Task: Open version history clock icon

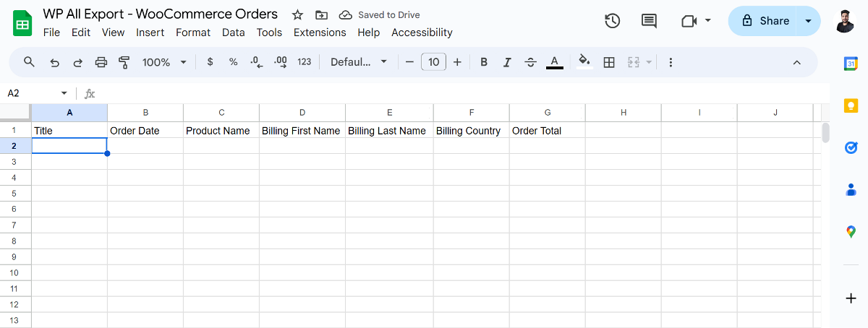Action: point(612,21)
